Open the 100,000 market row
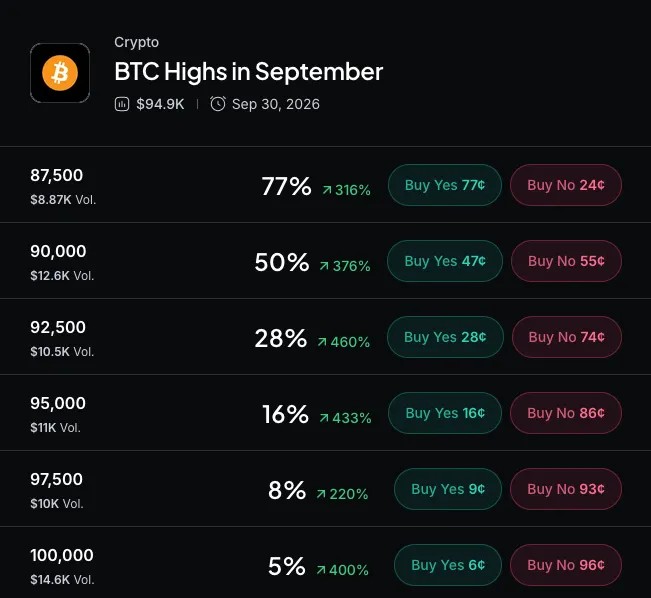This screenshot has width=651, height=598. pyautogui.click(x=326, y=565)
